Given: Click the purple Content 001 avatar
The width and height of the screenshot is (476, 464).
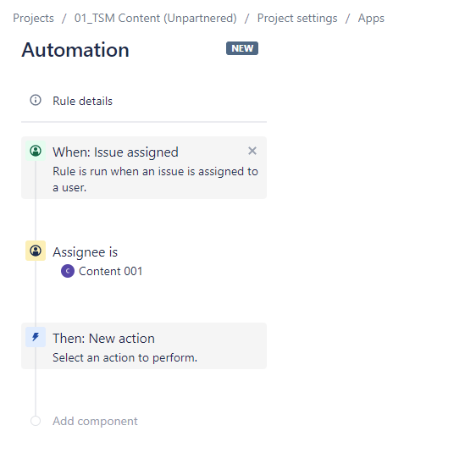Looking at the screenshot, I should pyautogui.click(x=68, y=271).
